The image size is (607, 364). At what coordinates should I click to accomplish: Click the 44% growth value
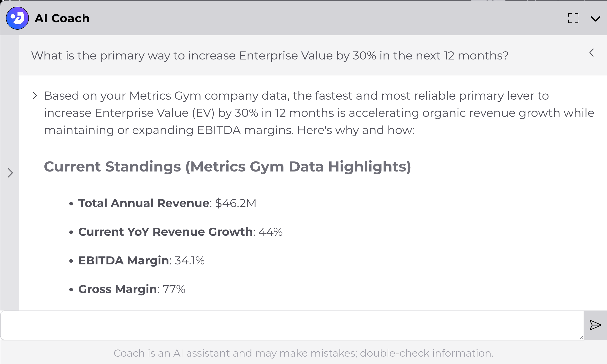pyautogui.click(x=270, y=232)
